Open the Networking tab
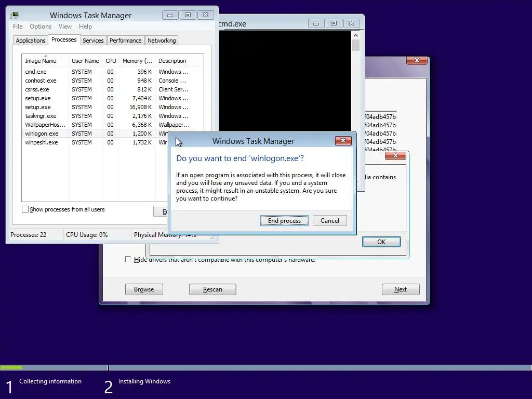This screenshot has width=532, height=399. click(x=162, y=41)
